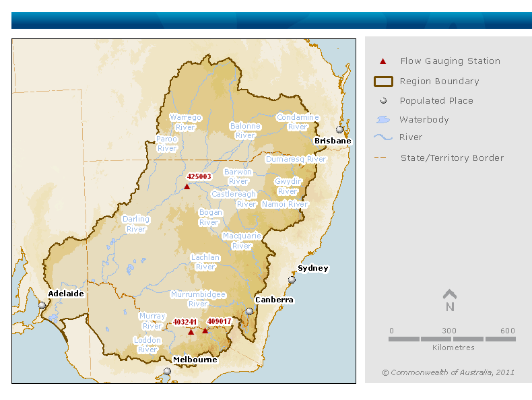Click the Dumaresq River label
Viewport: 532px width, 400px height.
[x=296, y=159]
